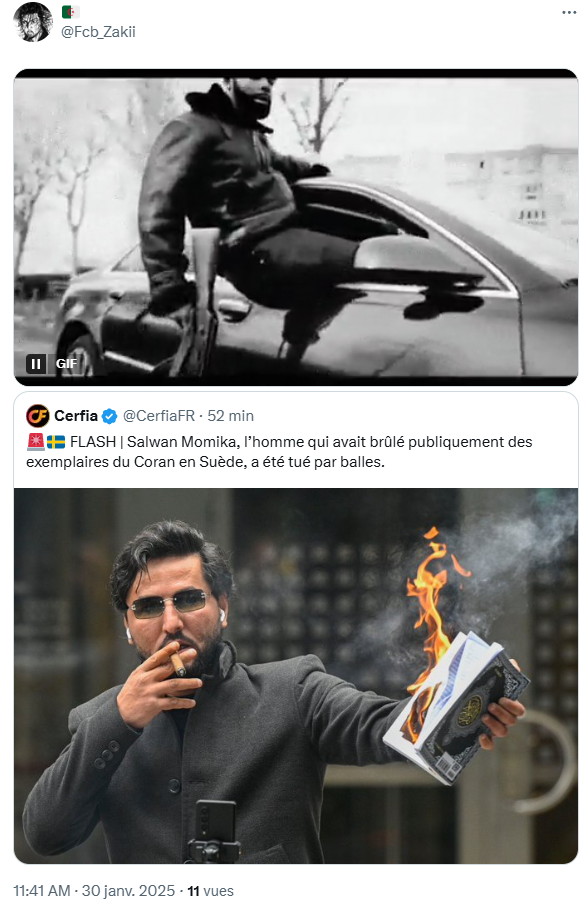Image resolution: width=584 pixels, height=911 pixels.
Task: Open the burning book photo
Action: pyautogui.click(x=296, y=676)
